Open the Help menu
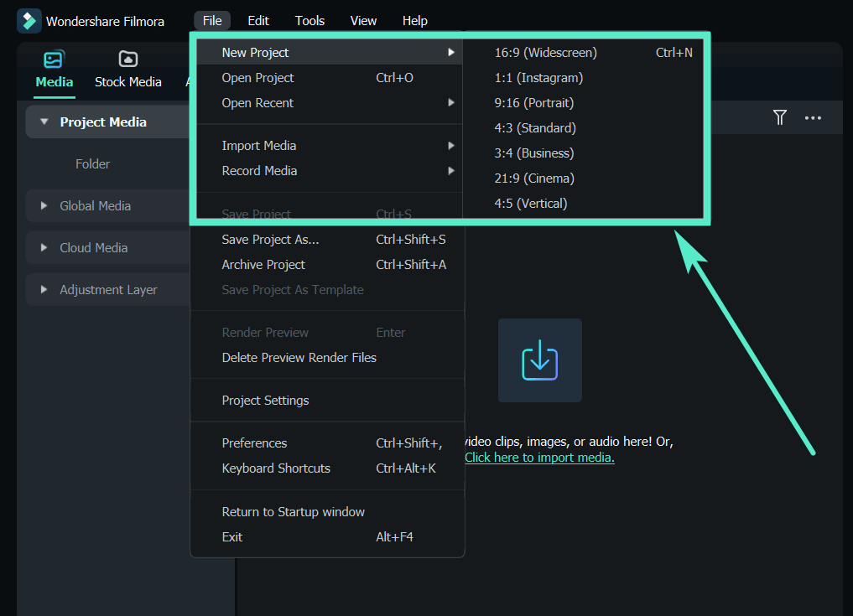 [414, 21]
